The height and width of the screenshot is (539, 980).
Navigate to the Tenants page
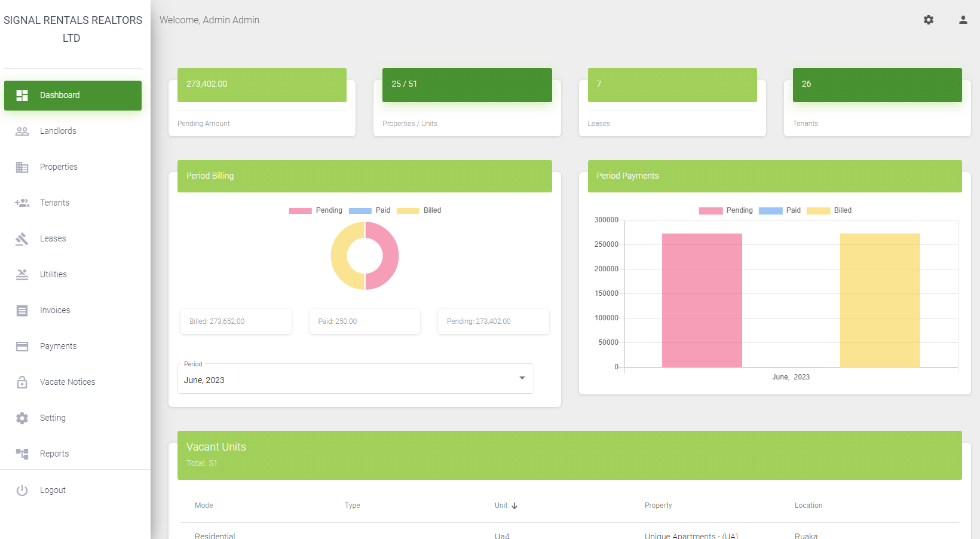click(x=54, y=203)
